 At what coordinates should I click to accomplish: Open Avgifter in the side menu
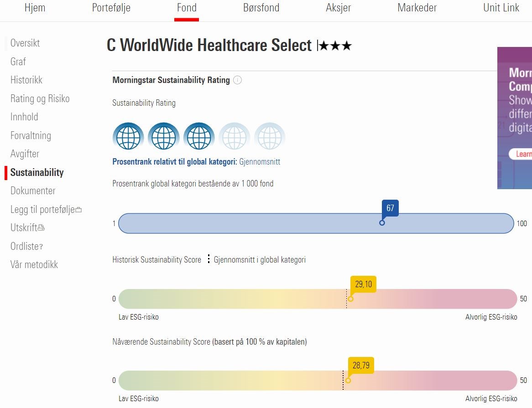(x=25, y=154)
